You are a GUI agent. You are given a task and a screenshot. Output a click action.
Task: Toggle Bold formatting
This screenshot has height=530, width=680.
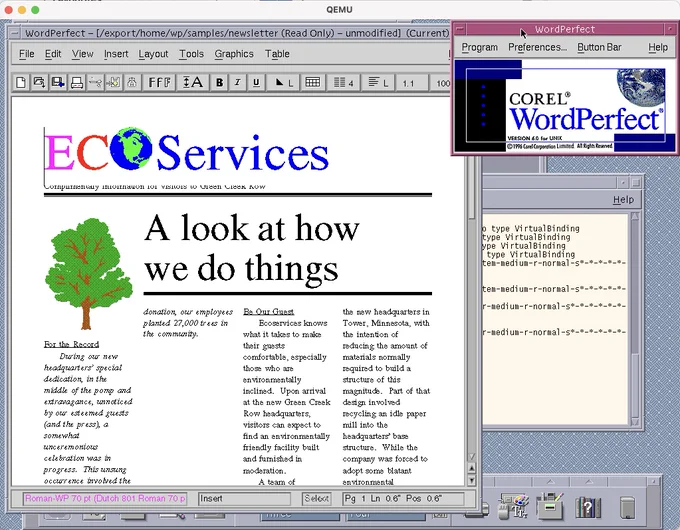pos(219,82)
